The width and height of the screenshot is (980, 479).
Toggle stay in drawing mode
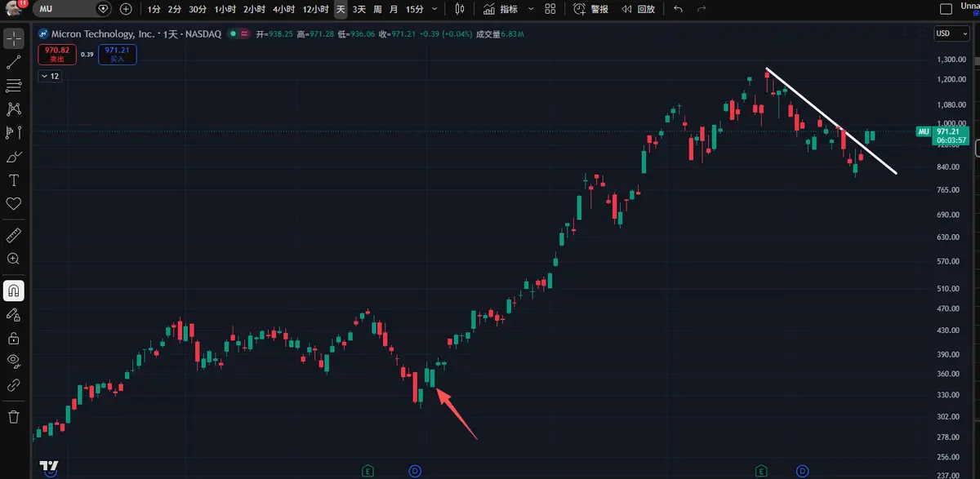[14, 314]
